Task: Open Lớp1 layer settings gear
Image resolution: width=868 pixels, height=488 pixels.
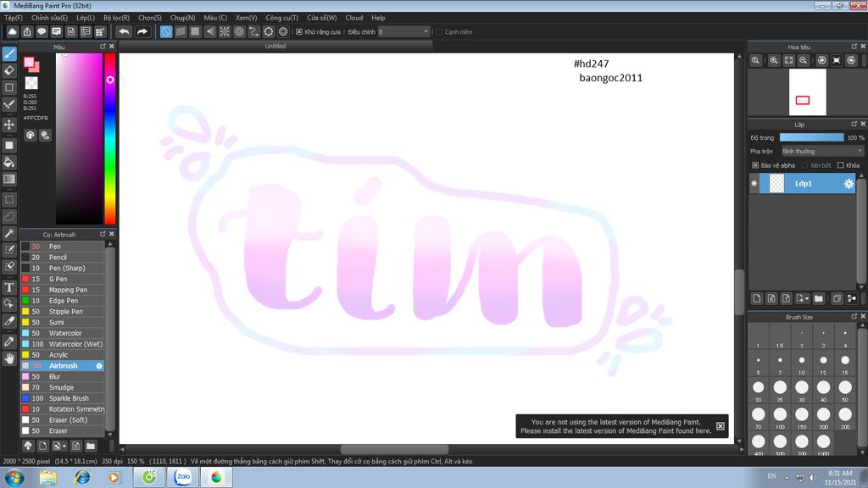Action: pos(849,184)
